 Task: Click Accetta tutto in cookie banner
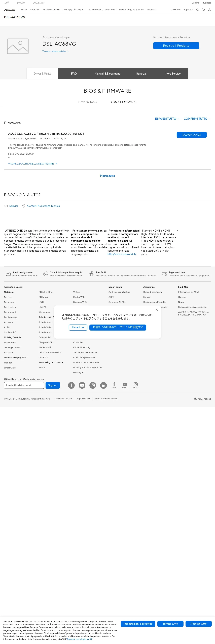(x=198, y=624)
